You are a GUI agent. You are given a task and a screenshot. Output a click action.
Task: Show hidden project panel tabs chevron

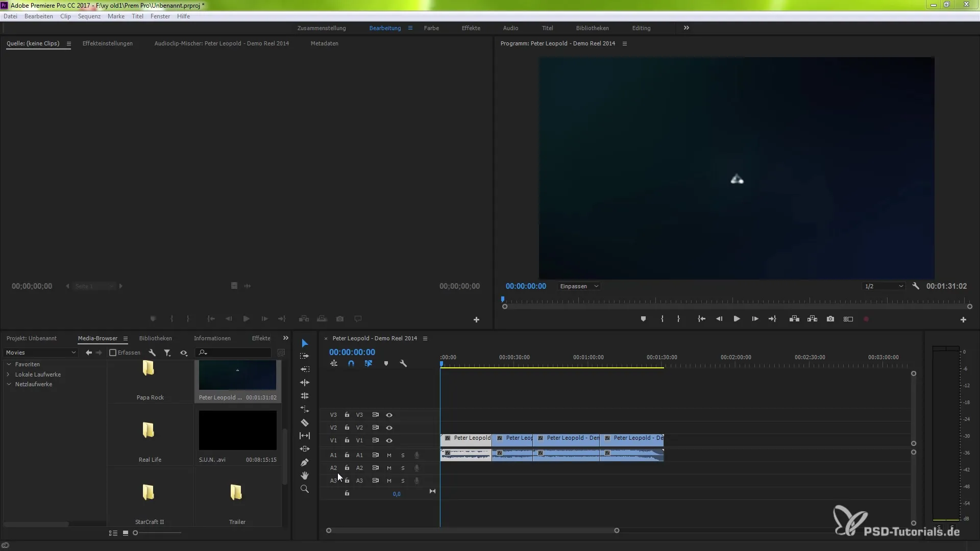[286, 338]
